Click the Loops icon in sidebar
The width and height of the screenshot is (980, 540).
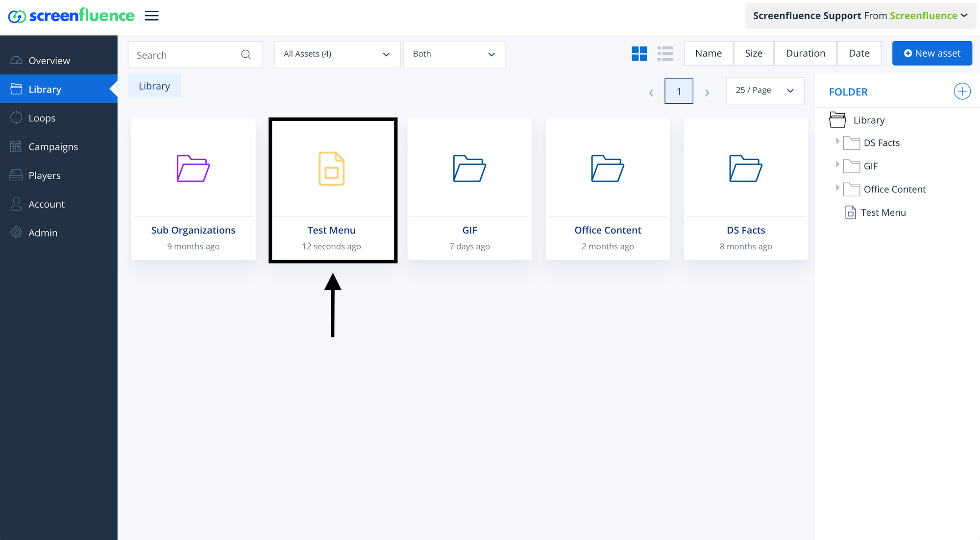16,117
